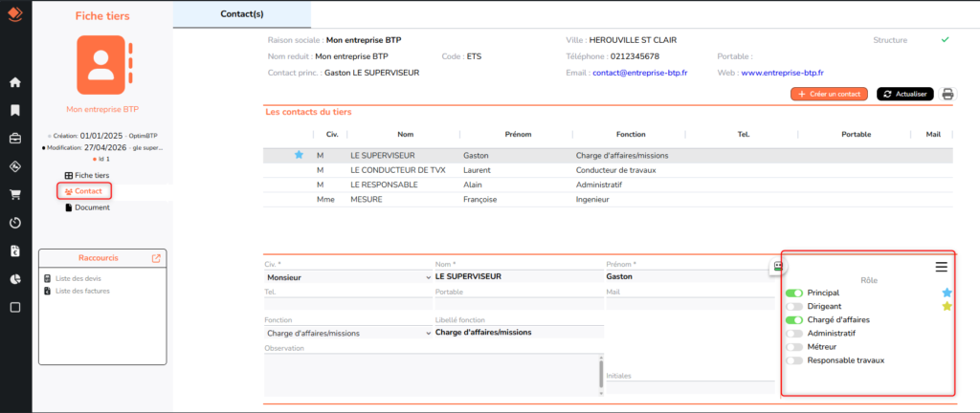Image resolution: width=980 pixels, height=413 pixels.
Task: Open contact@entreprise-btp.fr email link
Action: 641,73
